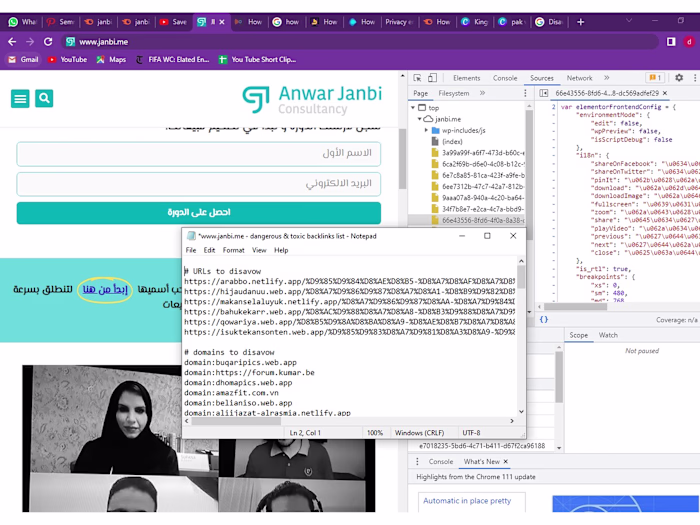
Task: Open Maps bookmark
Action: tap(111, 59)
